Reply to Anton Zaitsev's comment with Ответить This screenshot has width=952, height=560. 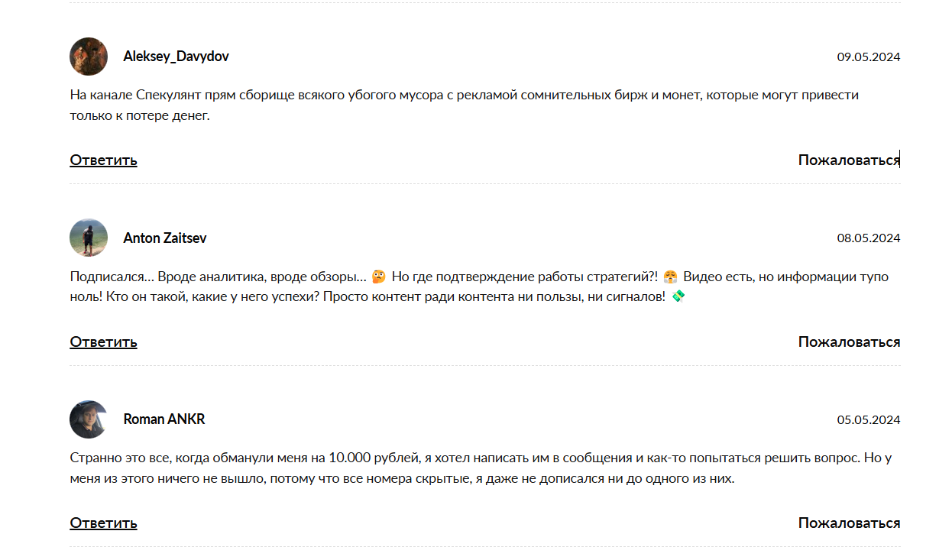104,342
